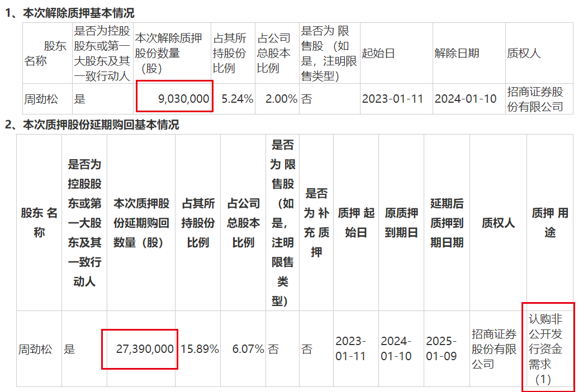Viewport: 588px width, 392px height.
Task: Click the 本次质押股份延期购回基本情况 section heading
Action: coord(100,125)
